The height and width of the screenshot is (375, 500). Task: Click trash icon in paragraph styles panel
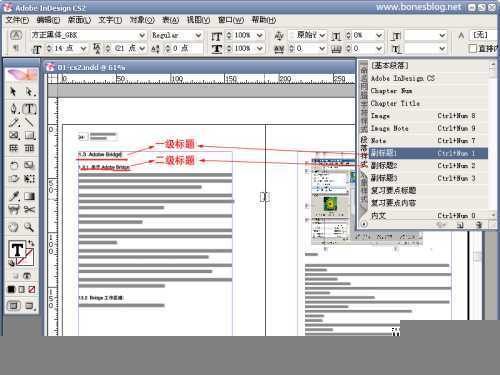(x=479, y=225)
